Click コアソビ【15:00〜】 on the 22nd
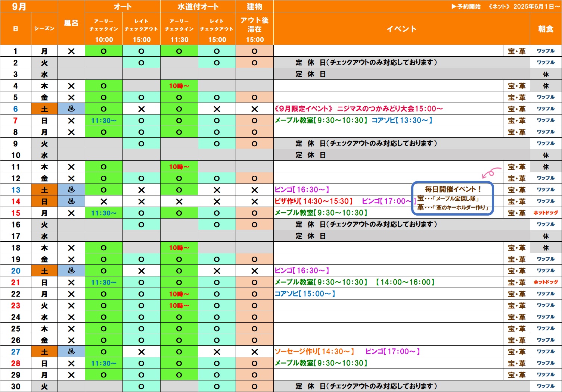562x392 pixels. tap(305, 294)
